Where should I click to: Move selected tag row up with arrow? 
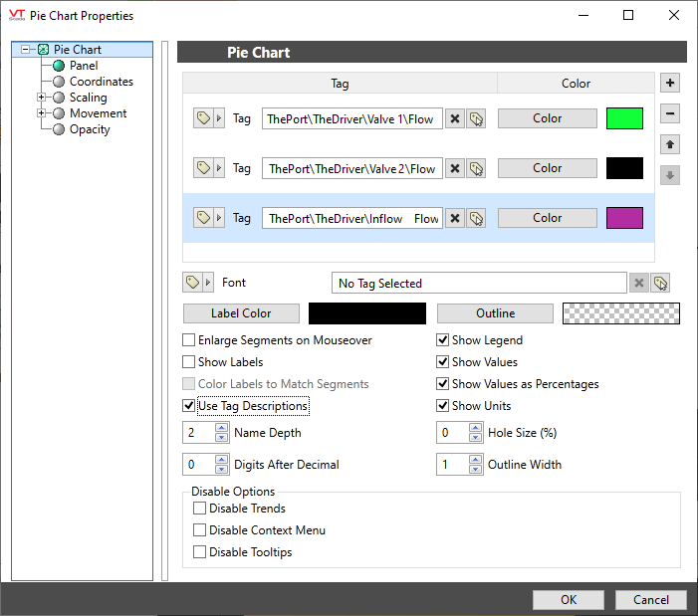pyautogui.click(x=670, y=145)
